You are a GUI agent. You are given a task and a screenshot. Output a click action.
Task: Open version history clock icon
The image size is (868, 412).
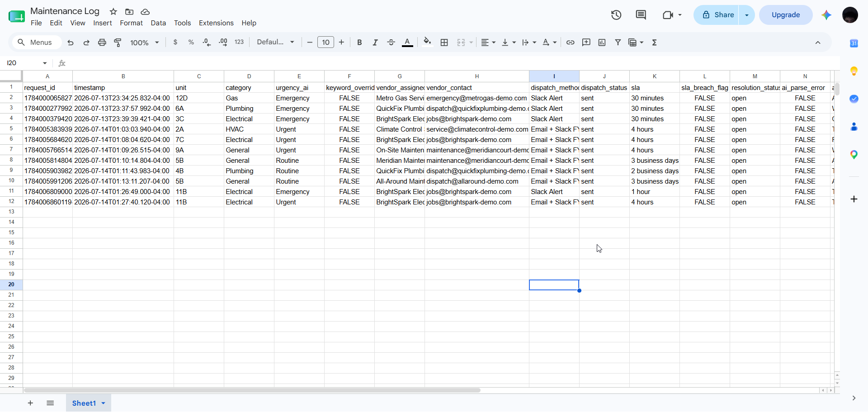coord(616,15)
